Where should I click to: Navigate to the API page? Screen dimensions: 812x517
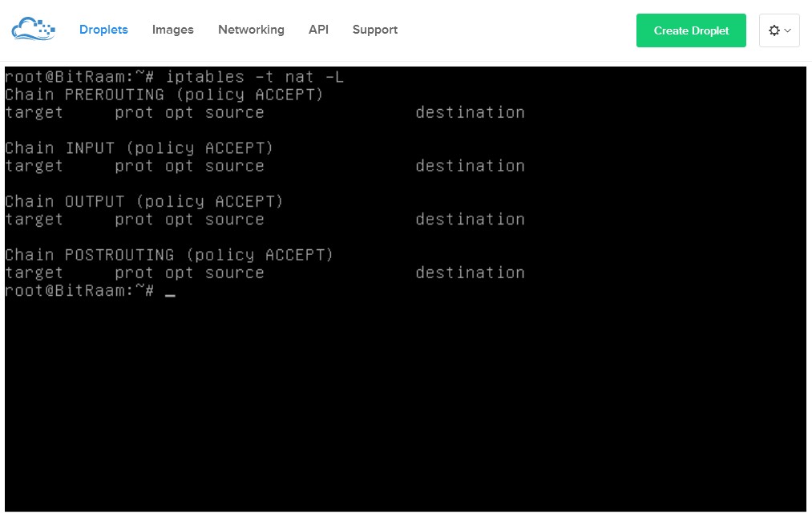[318, 30]
